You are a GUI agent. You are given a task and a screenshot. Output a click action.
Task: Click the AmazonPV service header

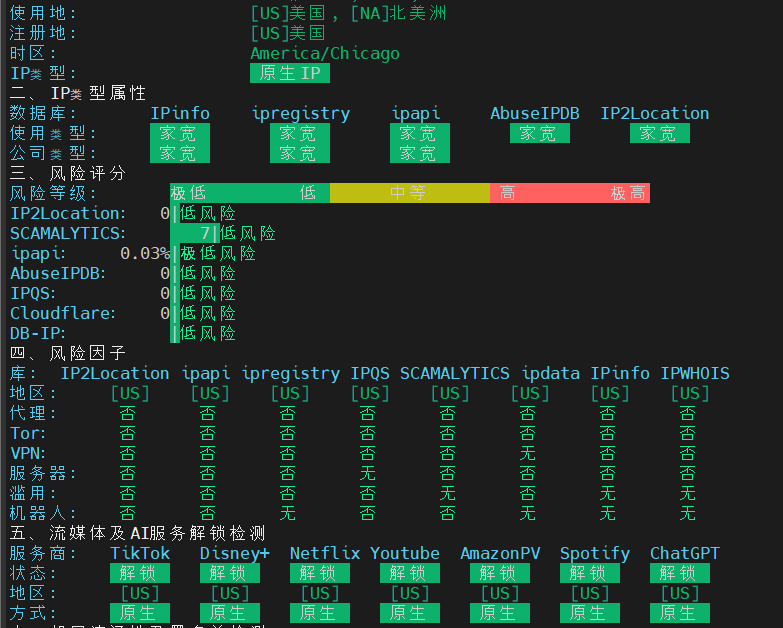[x=500, y=553]
